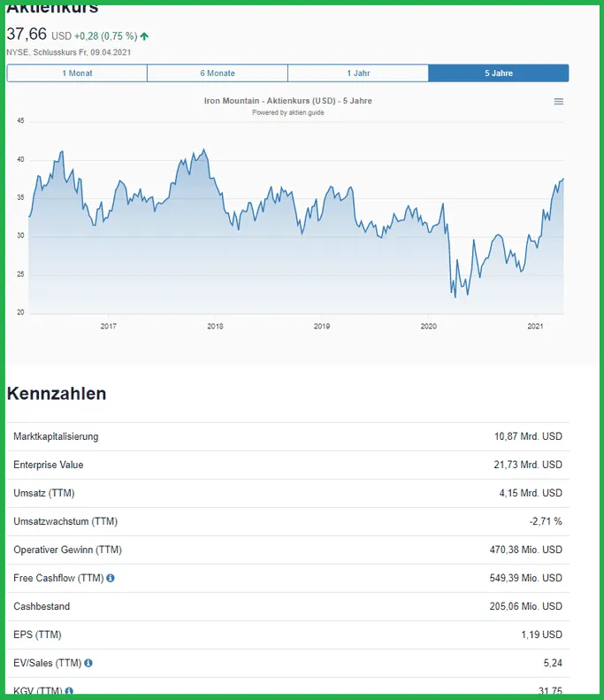Switch to the 6 Monate tab
604x700 pixels.
(x=218, y=73)
